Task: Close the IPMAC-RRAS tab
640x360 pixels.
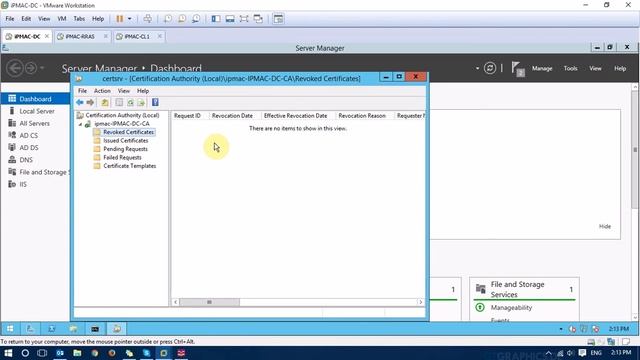Action: 106,36
